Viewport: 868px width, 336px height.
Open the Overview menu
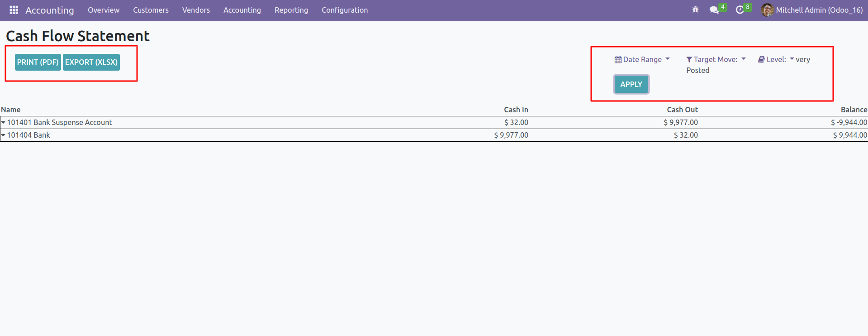point(104,10)
